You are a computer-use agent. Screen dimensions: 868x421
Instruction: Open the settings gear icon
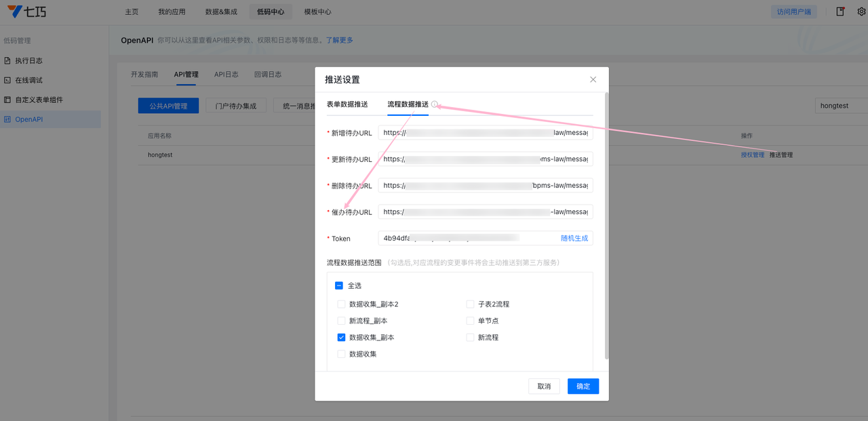[861, 12]
